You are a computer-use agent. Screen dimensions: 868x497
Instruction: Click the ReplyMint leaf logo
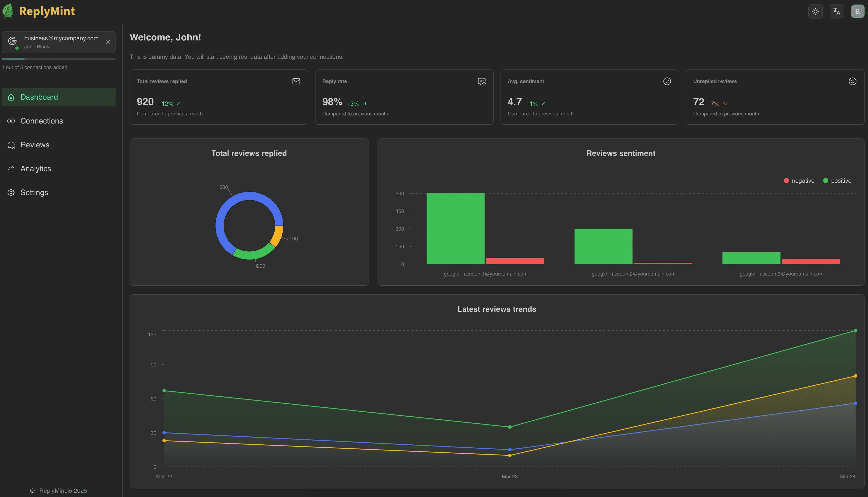[x=8, y=11]
